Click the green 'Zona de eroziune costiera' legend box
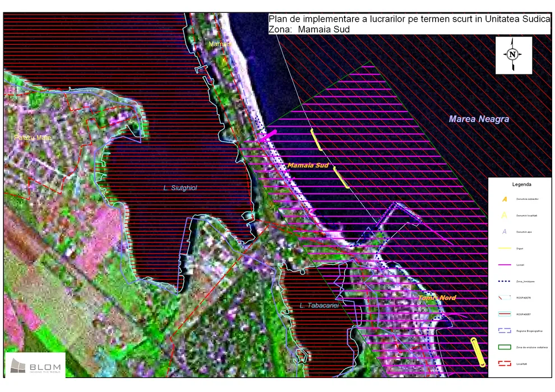This screenshot has width=555, height=392. [x=505, y=347]
